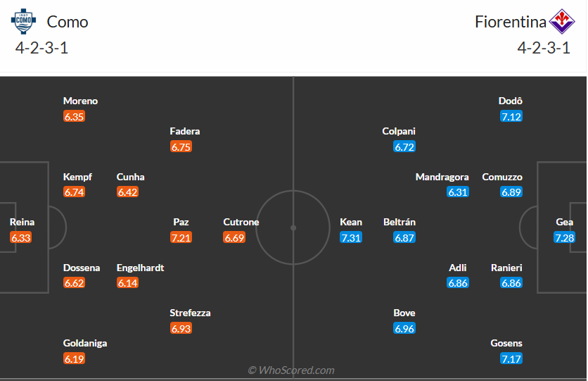588x381 pixels.
Task: Click Mandragora's 6.31 rating badge
Action: 458,192
